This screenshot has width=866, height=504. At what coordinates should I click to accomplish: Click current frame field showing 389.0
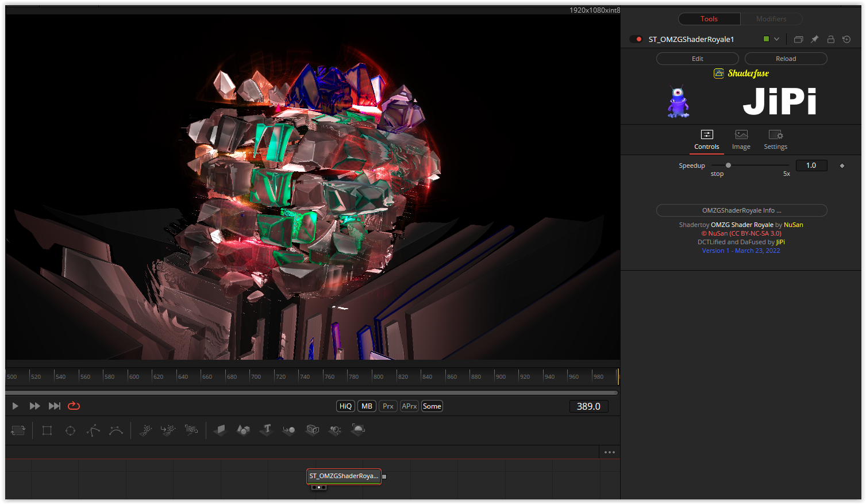pyautogui.click(x=588, y=406)
